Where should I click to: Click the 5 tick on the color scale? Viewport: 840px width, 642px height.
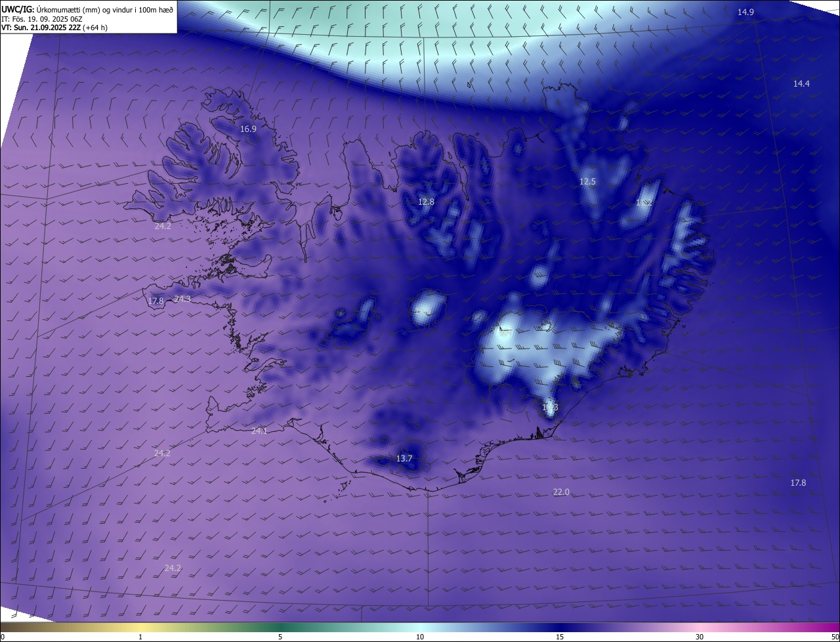(280, 637)
